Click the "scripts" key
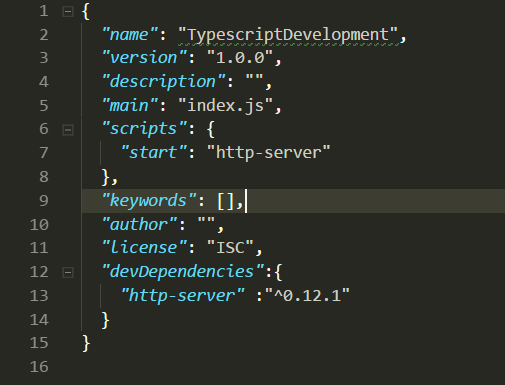Screen dimensions: 505x385 coord(144,129)
